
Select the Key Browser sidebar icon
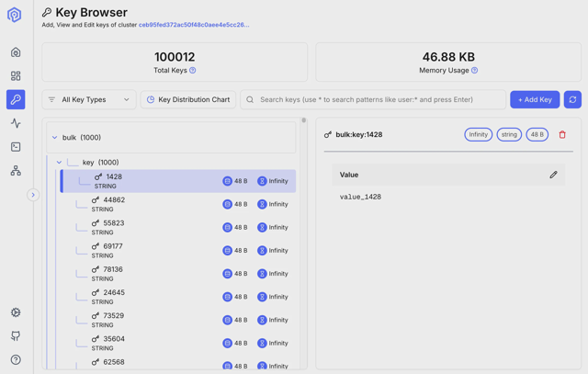pos(16,99)
